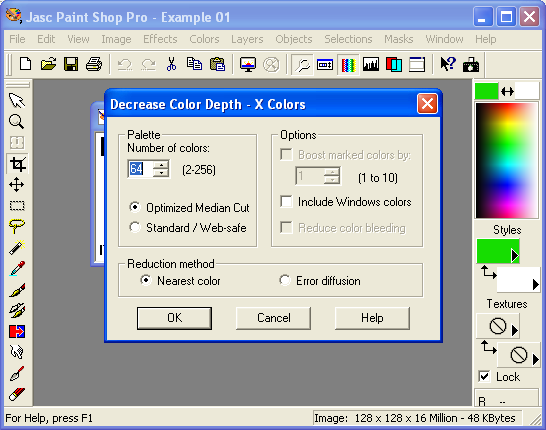Select the Arrow tool
This screenshot has width=546, height=430.
pyautogui.click(x=17, y=101)
